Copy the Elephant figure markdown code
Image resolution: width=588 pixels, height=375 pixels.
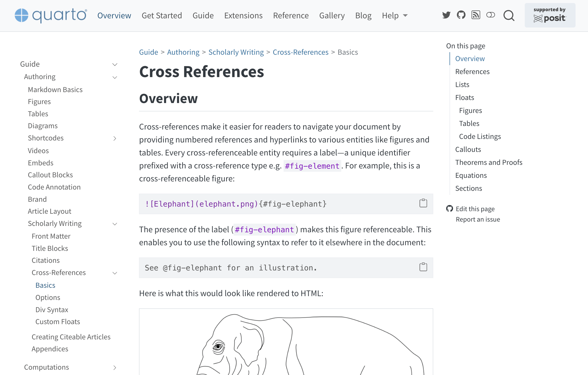(x=423, y=203)
